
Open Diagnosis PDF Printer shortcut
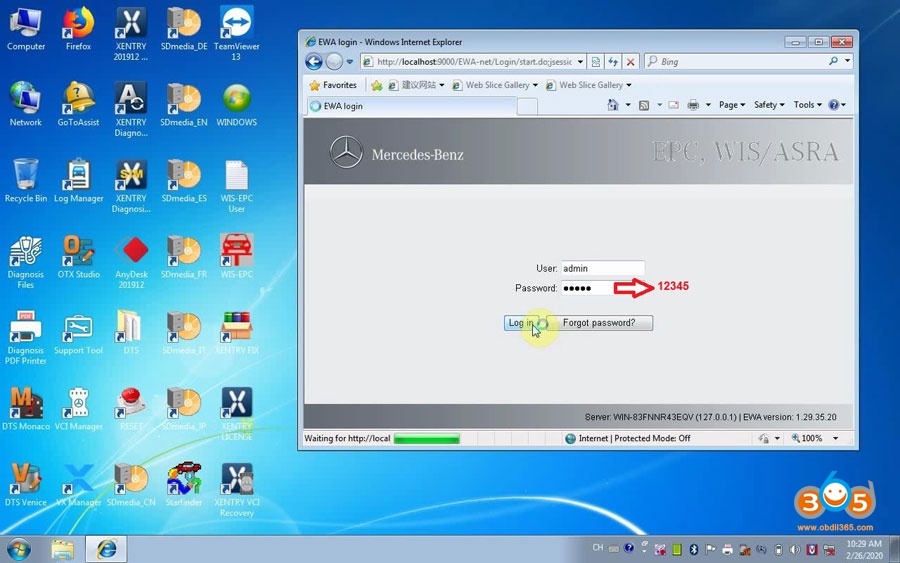point(26,337)
